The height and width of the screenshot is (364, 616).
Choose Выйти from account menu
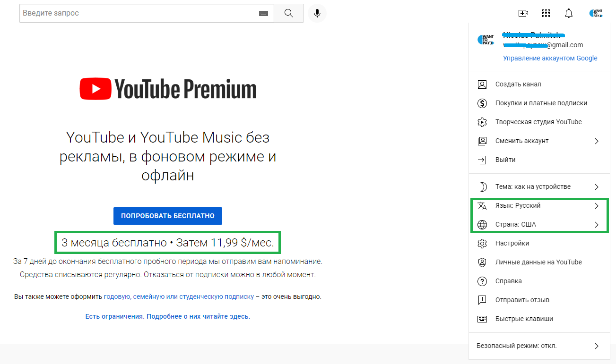pyautogui.click(x=539, y=160)
